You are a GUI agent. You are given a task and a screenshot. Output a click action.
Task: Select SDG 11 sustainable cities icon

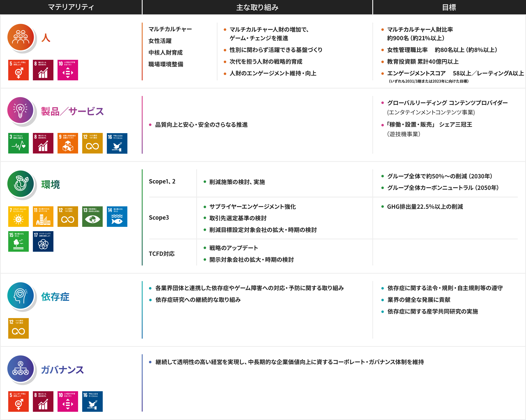[x=43, y=216]
